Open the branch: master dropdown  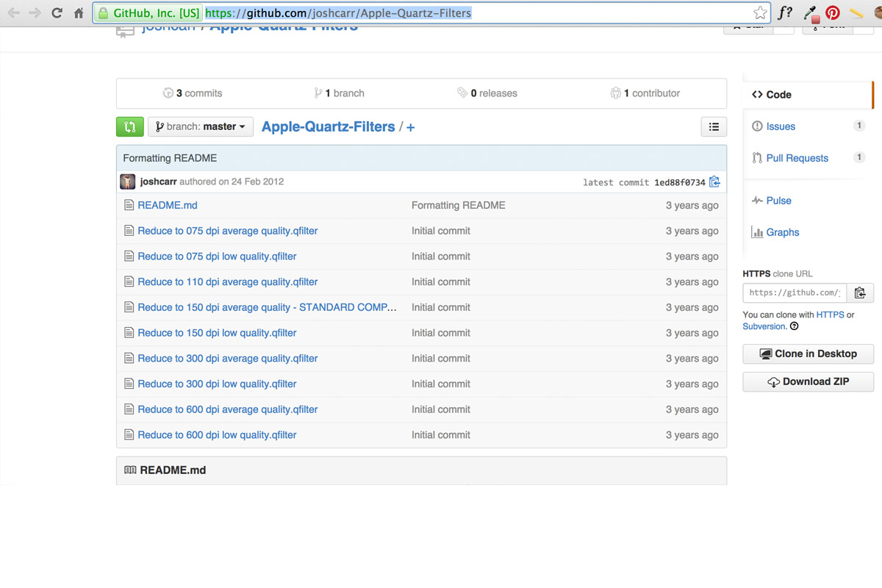point(201,126)
